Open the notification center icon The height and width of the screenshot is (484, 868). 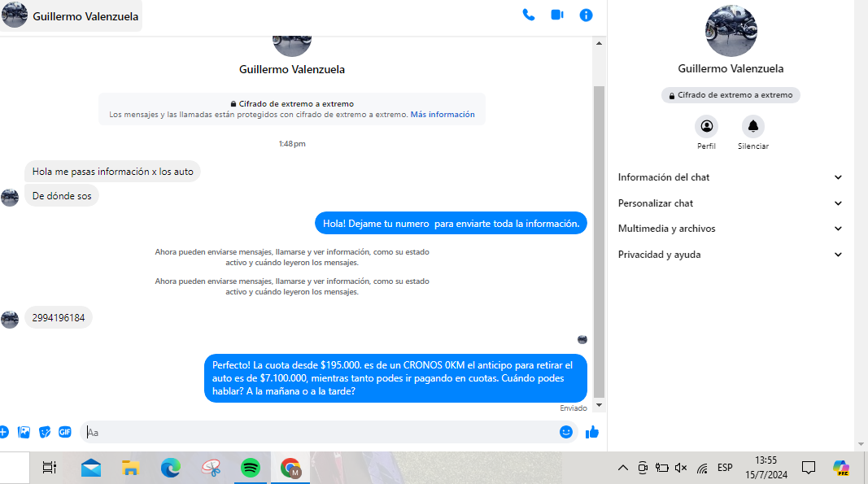809,468
